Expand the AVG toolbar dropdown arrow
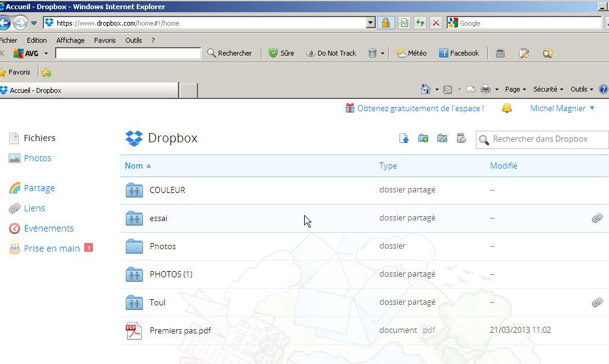The height and width of the screenshot is (364, 609). pyautogui.click(x=46, y=53)
